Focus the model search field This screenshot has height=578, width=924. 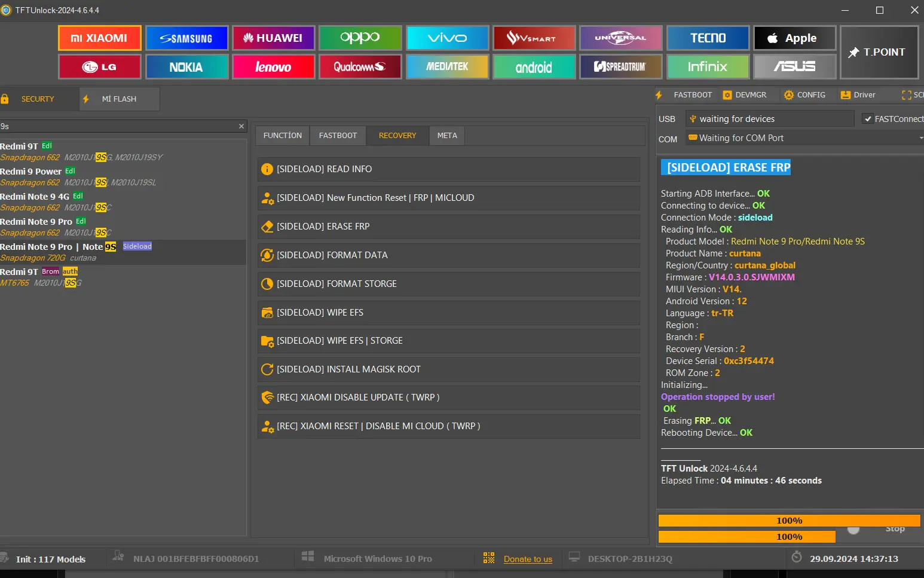(x=118, y=126)
